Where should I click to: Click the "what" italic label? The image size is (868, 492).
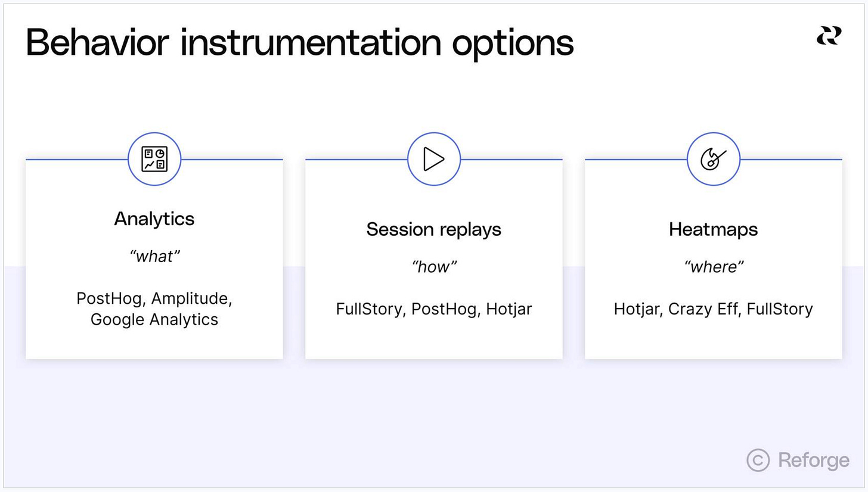click(x=154, y=257)
